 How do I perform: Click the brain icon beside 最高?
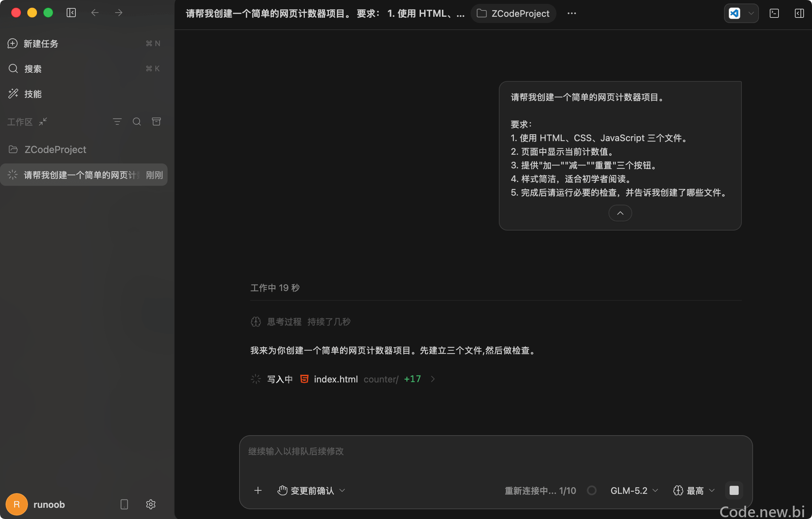[x=678, y=490]
